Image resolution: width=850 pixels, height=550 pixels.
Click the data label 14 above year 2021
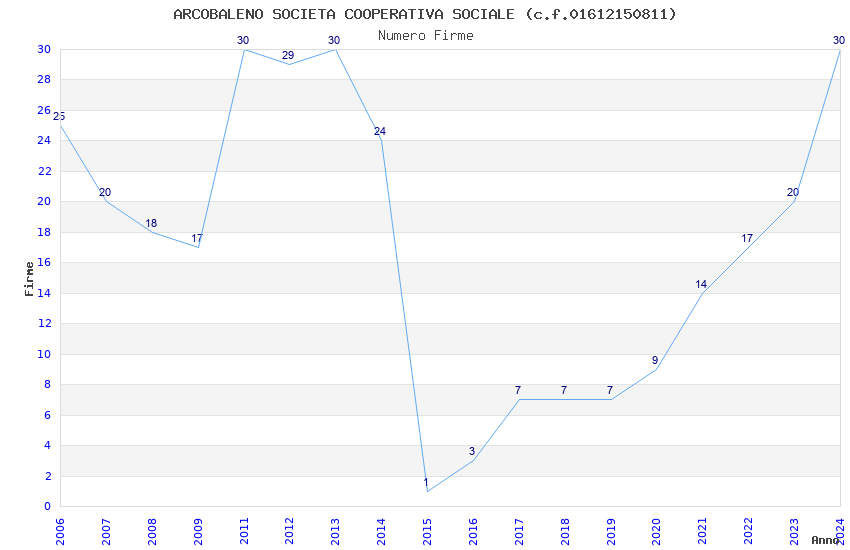pyautogui.click(x=701, y=284)
